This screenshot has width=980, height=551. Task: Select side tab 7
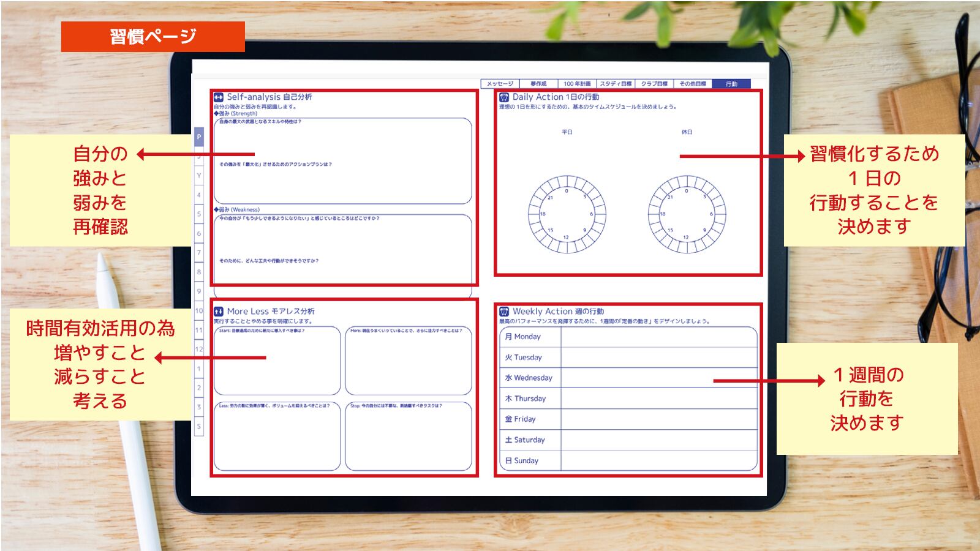[x=198, y=253]
